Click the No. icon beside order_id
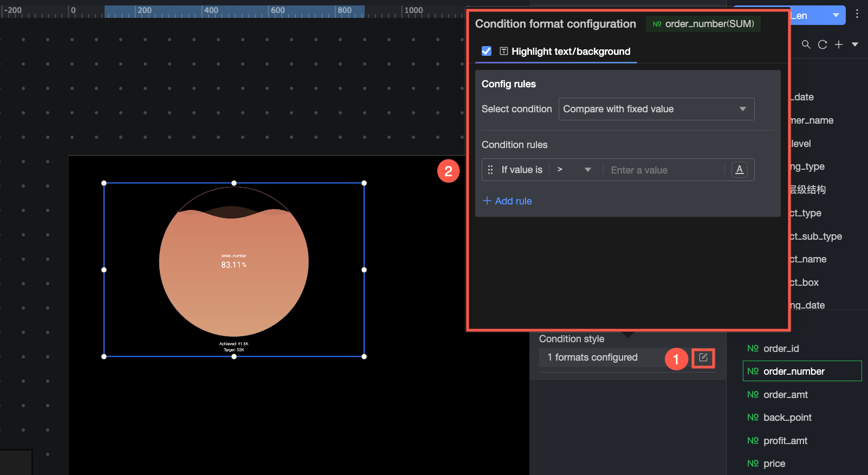Screen dimensions: 868x475 pyautogui.click(x=753, y=348)
